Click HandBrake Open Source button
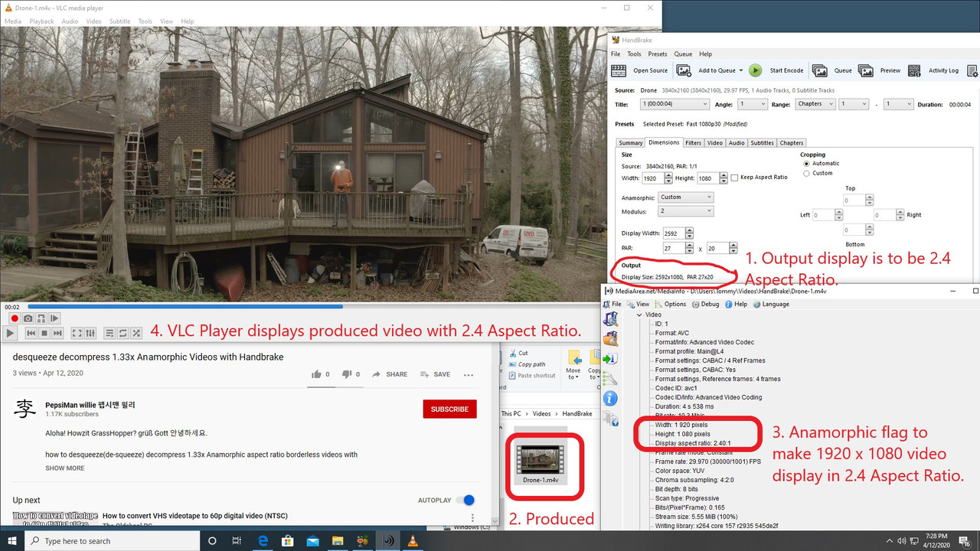 click(641, 70)
